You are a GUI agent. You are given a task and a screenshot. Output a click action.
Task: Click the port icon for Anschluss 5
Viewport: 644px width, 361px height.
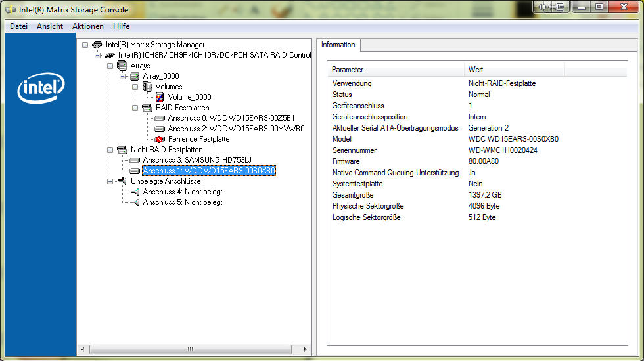coord(135,202)
